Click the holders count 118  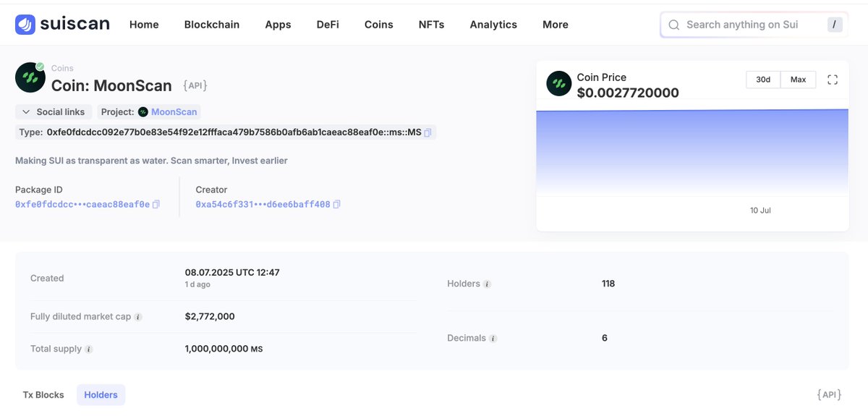click(x=608, y=284)
